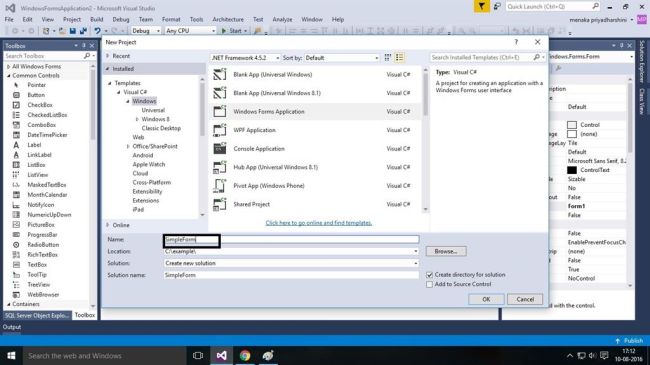The width and height of the screenshot is (650, 365).
Task: Select the MaskedTextBox control in Toolbox
Action: [x=46, y=185]
